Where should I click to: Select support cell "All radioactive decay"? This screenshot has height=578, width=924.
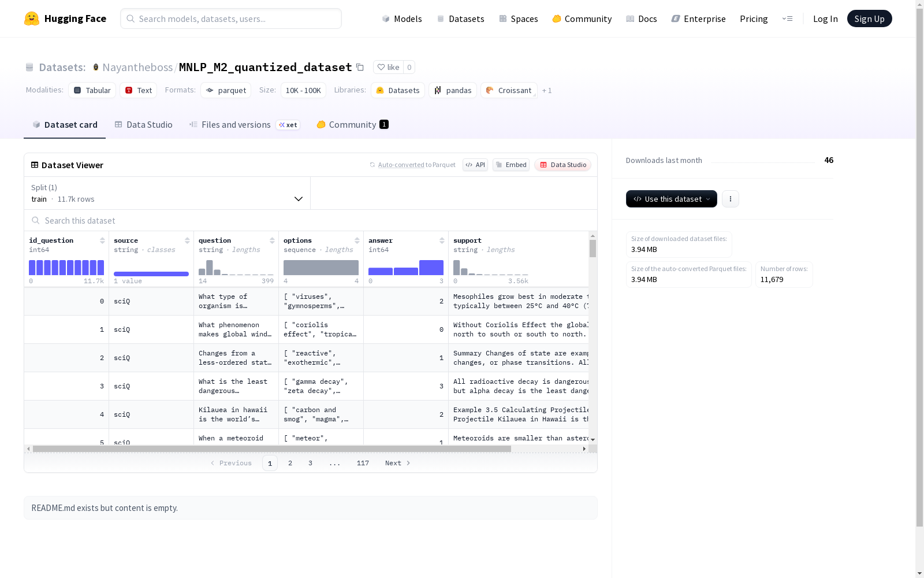coord(519,386)
